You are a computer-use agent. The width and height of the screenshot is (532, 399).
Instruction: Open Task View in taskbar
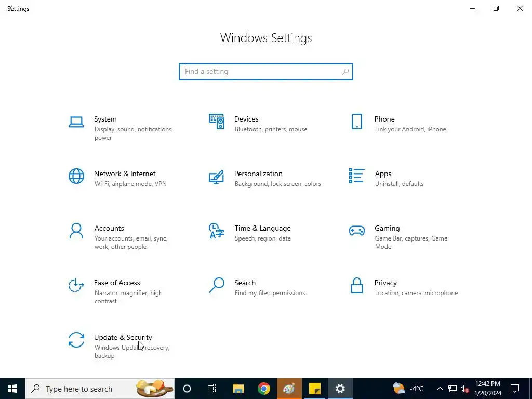tap(212, 389)
